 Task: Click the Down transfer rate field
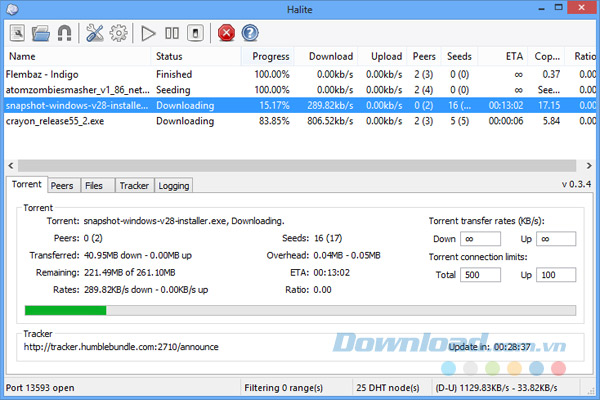pos(480,239)
